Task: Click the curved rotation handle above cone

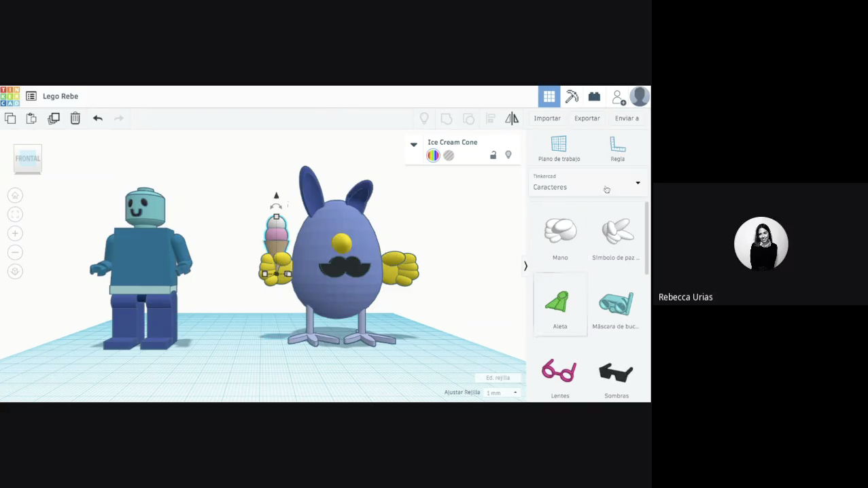Action: click(x=276, y=206)
